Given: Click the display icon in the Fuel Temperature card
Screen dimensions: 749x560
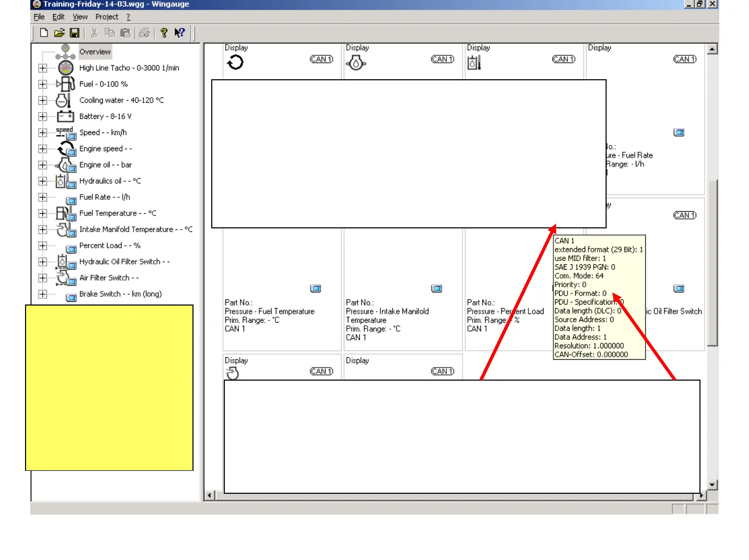Looking at the screenshot, I should tap(316, 288).
